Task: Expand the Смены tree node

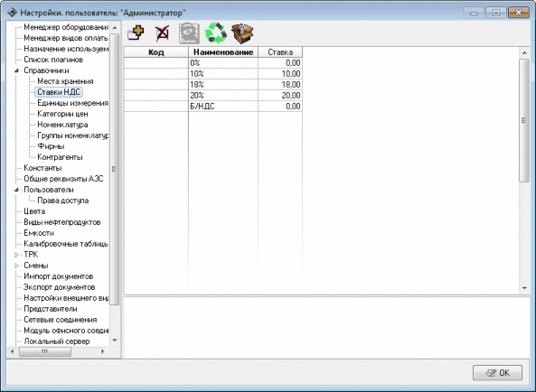Action: click(x=16, y=266)
